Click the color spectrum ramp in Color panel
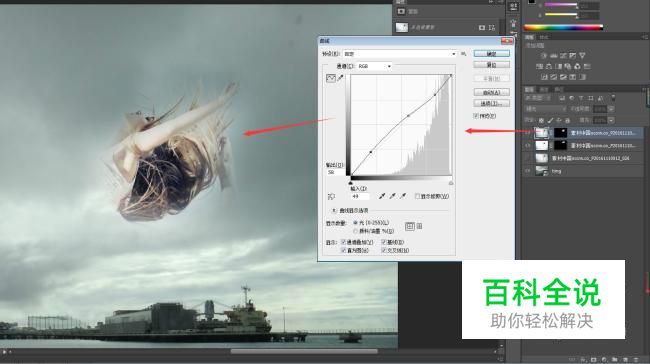The height and width of the screenshot is (364, 650). tap(563, 28)
